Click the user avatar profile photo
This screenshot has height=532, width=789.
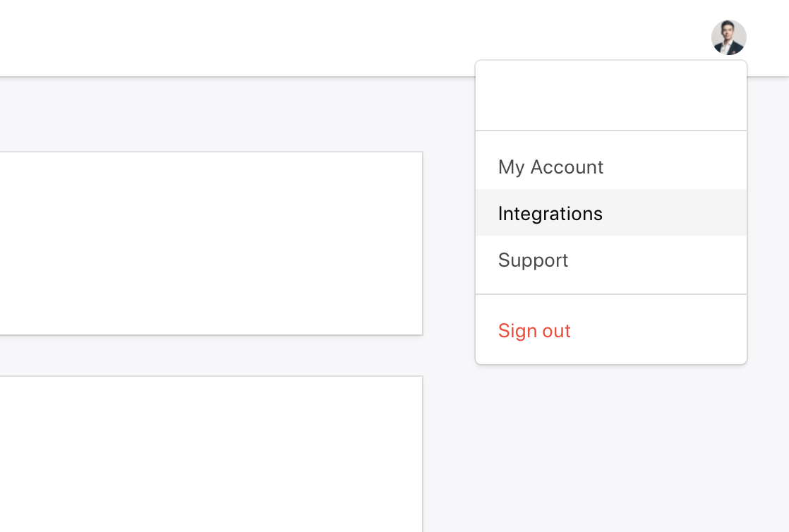(x=728, y=38)
